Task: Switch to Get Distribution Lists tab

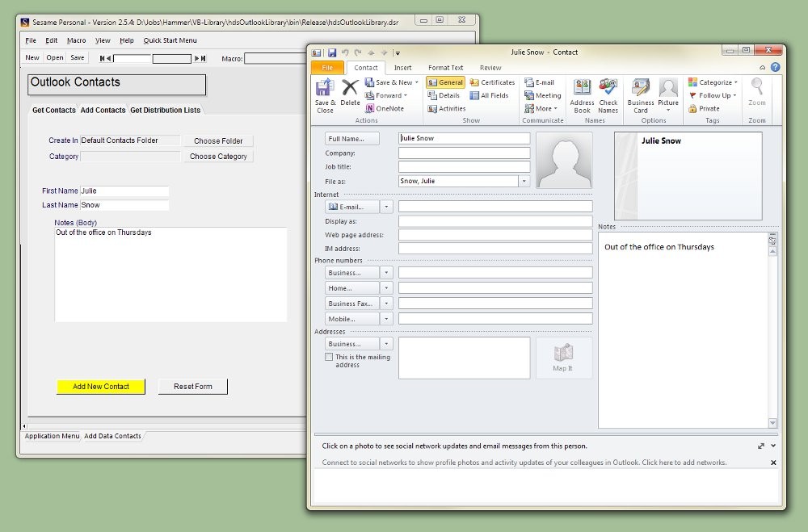Action: coord(165,110)
